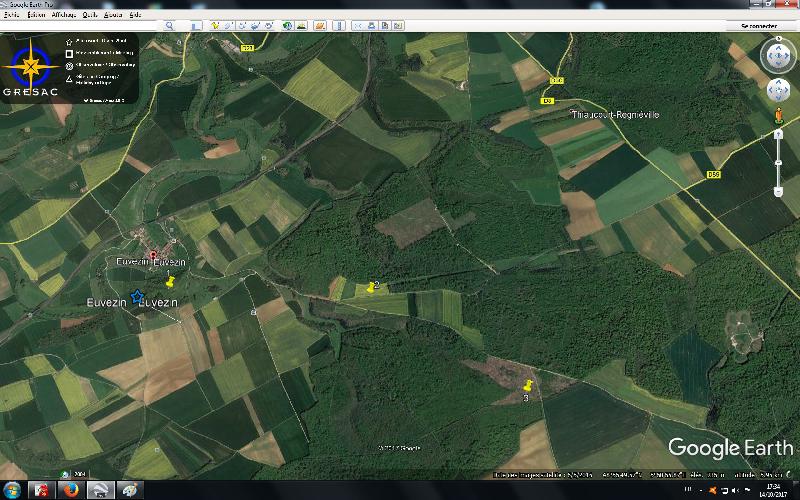This screenshot has width=800, height=500.
Task: Open the Paint app from taskbar
Action: (x=130, y=490)
